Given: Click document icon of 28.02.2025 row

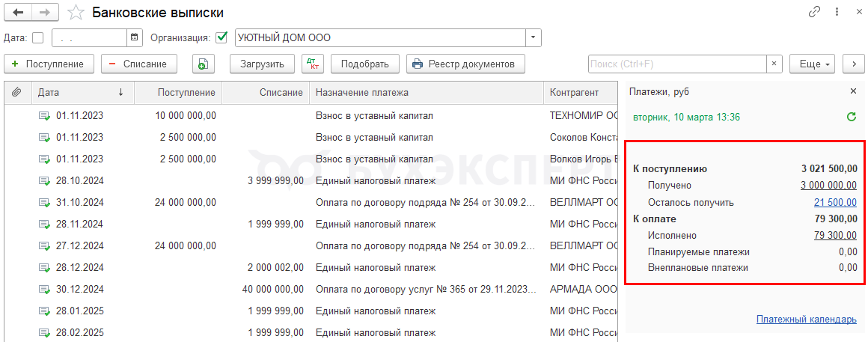Looking at the screenshot, I should [44, 333].
